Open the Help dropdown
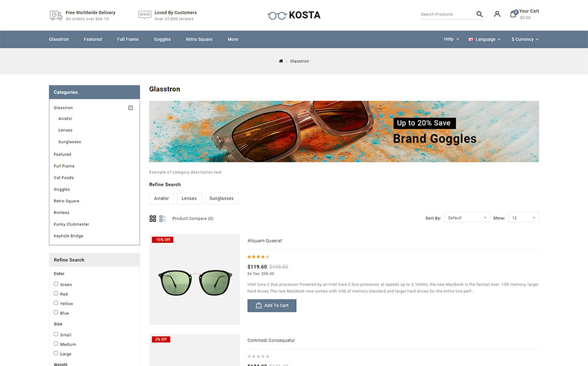588x366 pixels. [x=451, y=39]
